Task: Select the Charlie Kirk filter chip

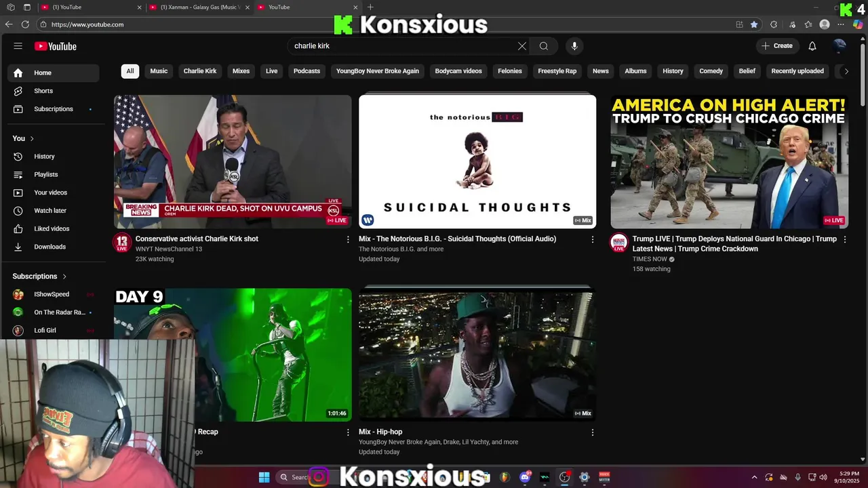Action: [200, 71]
